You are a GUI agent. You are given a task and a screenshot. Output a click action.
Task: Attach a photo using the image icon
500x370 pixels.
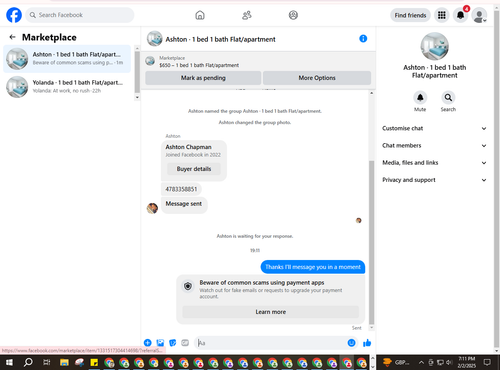point(160,343)
